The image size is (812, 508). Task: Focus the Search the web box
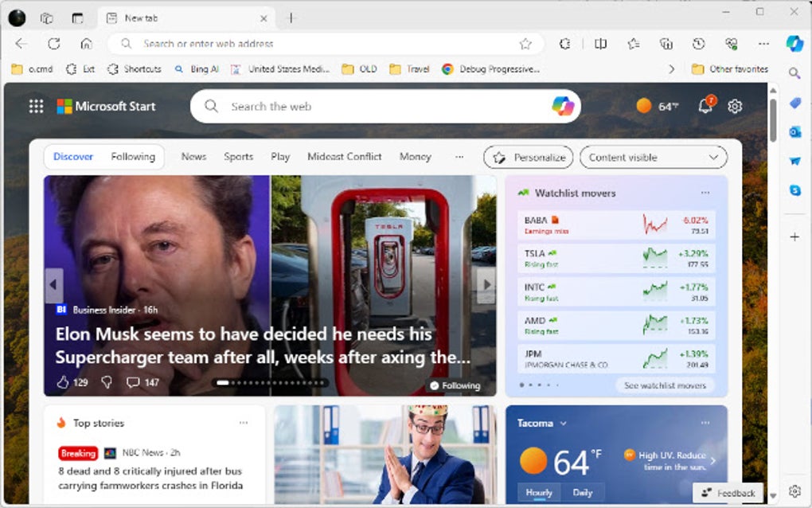(386, 106)
